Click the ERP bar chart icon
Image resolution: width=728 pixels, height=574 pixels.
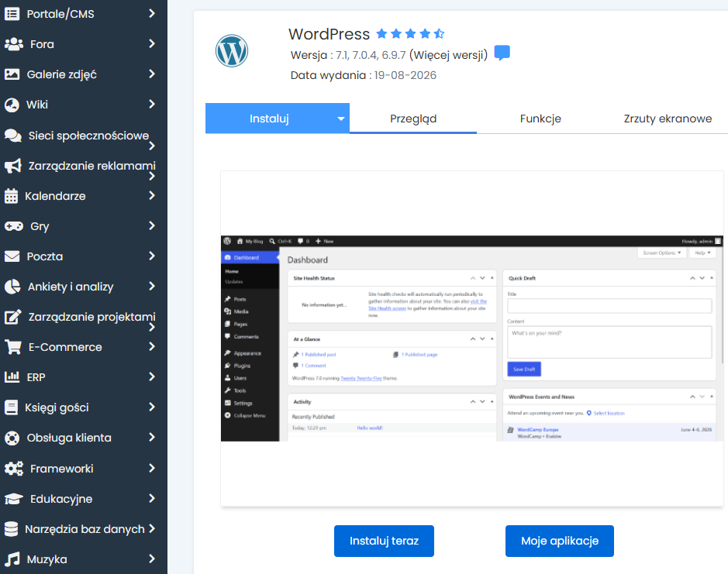12,376
